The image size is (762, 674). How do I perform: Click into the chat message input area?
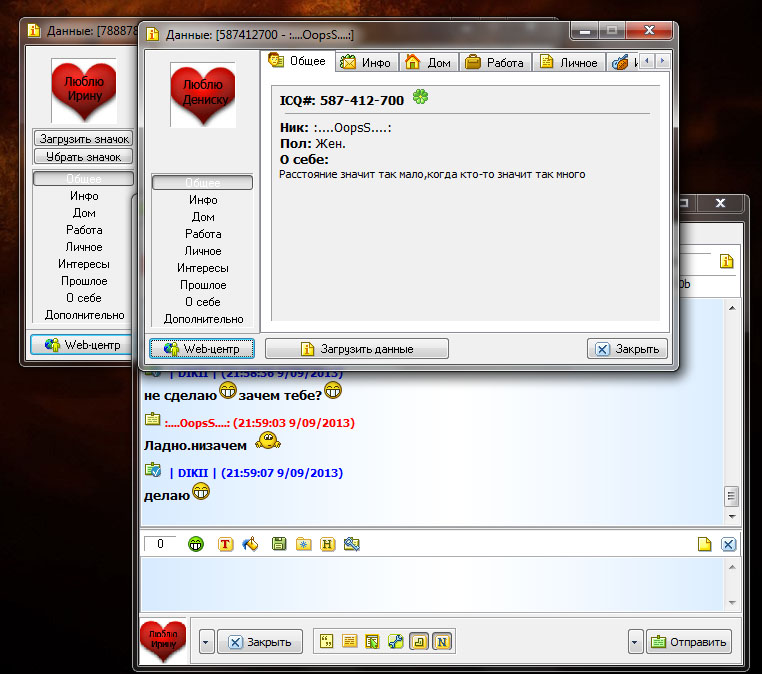pyautogui.click(x=433, y=585)
